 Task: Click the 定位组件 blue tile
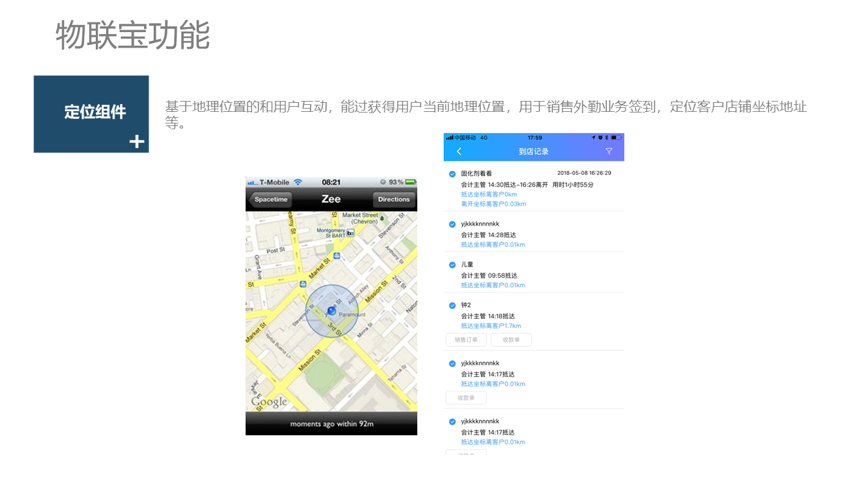click(91, 114)
